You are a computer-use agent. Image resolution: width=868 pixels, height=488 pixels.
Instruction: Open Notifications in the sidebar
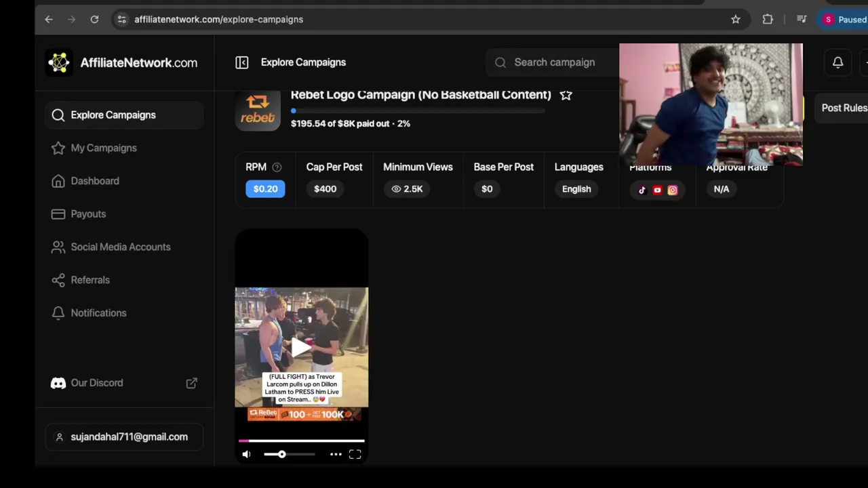[x=125, y=313]
